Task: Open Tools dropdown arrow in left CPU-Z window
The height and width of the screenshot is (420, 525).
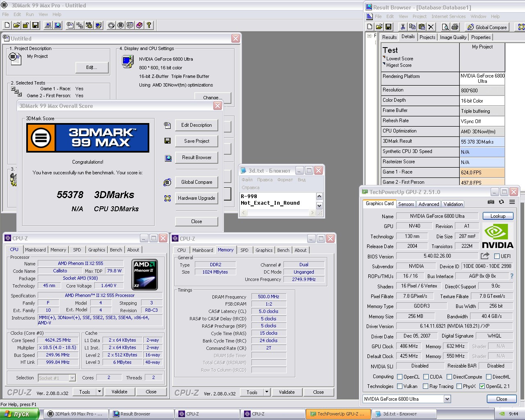Action: [99, 392]
